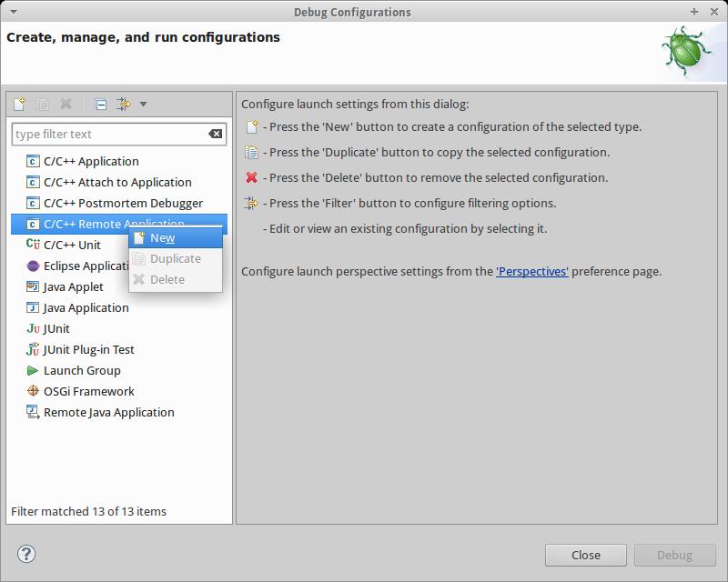728x582 pixels.
Task: Click the 'Create, manage, and run configurations' heading
Action: (x=143, y=37)
